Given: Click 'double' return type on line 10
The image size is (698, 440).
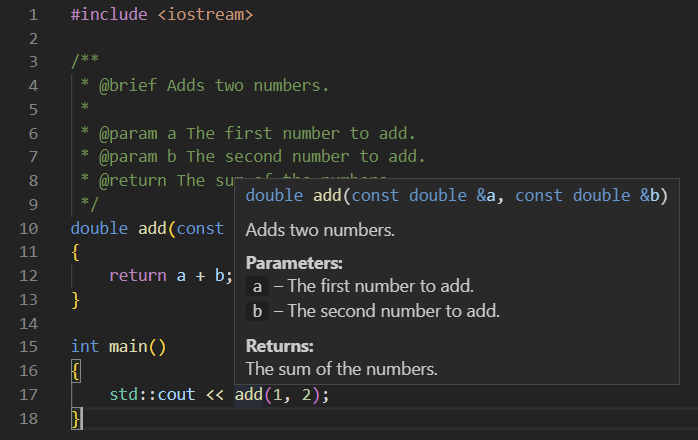Looking at the screenshot, I should pyautogui.click(x=99, y=228).
